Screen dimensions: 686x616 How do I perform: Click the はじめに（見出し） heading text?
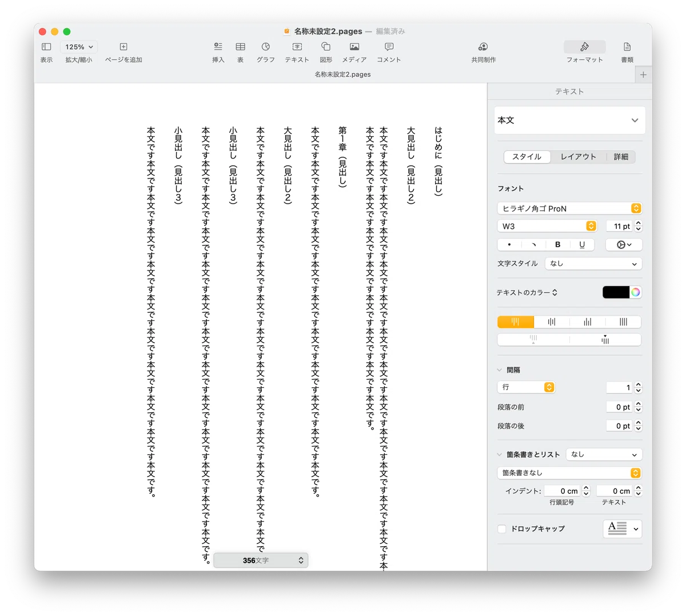438,162
